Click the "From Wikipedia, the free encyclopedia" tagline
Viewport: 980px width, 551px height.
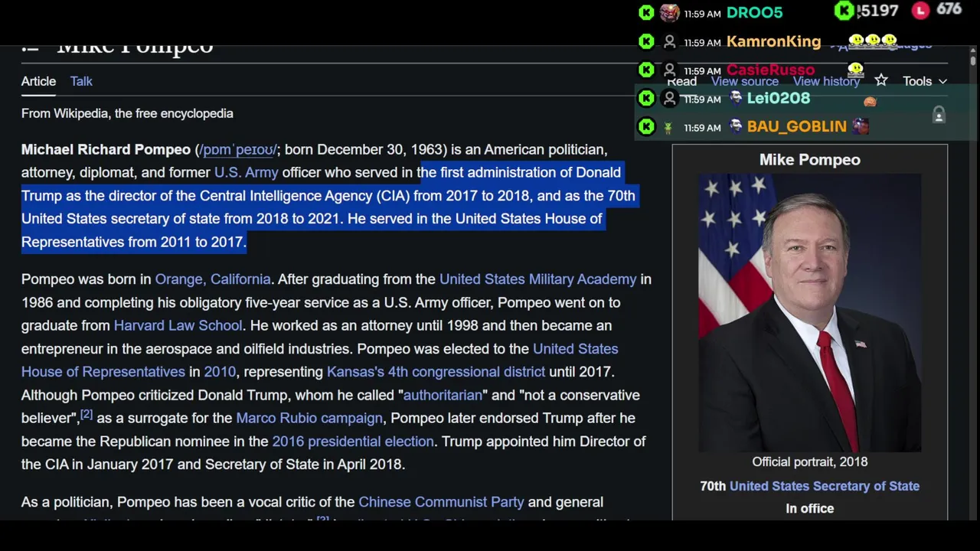point(127,113)
